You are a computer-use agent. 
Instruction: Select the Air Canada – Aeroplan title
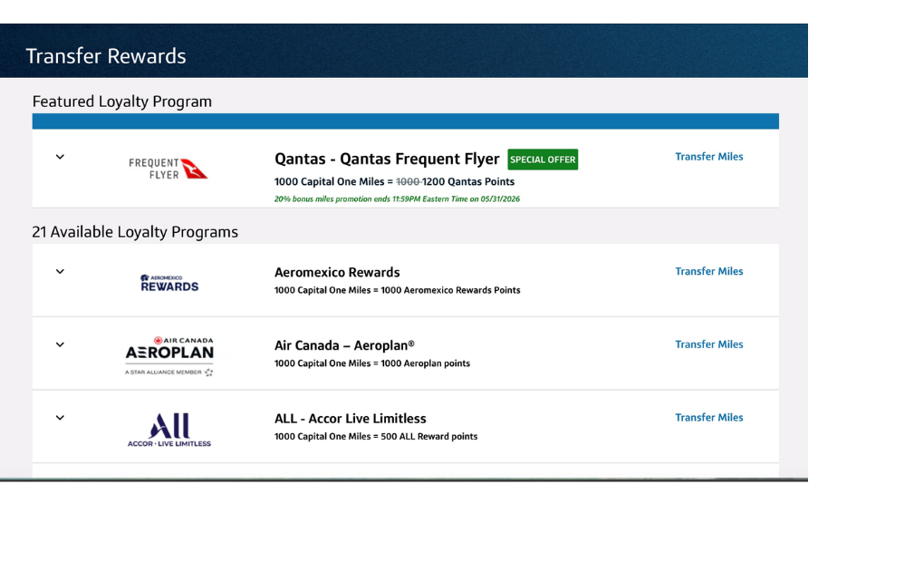coord(344,345)
